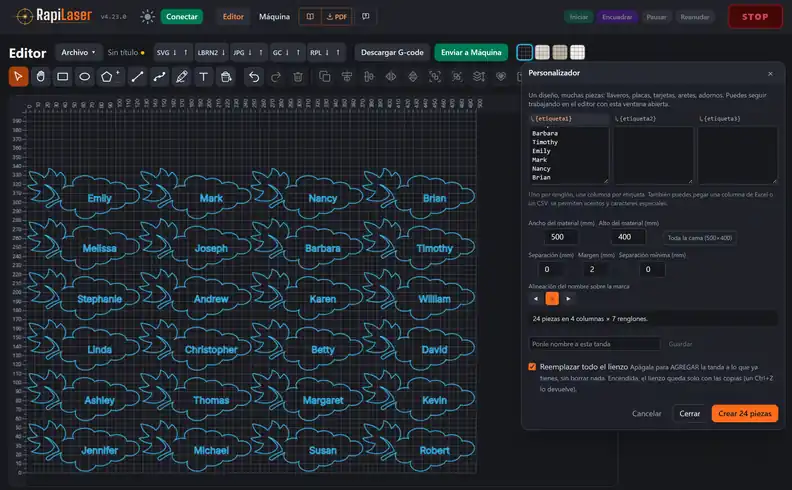Click Cancelar in Personalizador
This screenshot has height=490, width=792.
(x=647, y=413)
